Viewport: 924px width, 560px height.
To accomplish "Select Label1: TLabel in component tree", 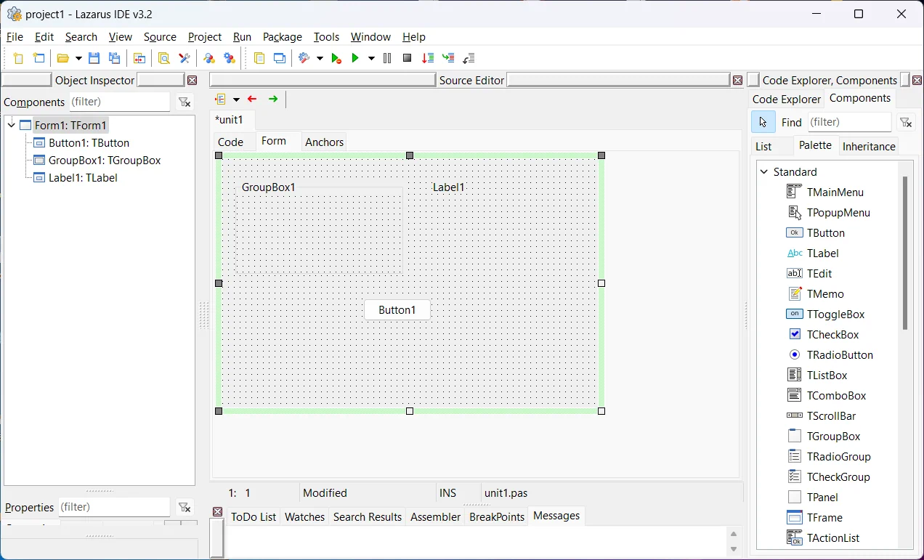I will point(83,177).
